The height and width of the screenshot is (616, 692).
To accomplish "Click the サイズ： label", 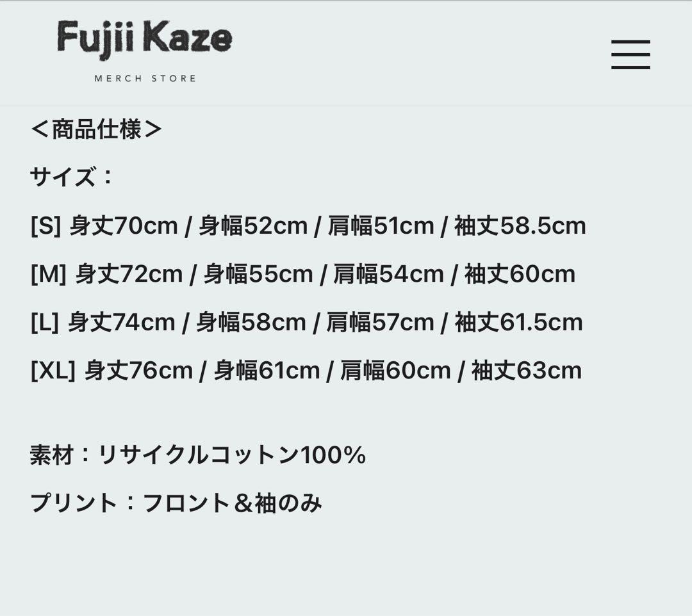I will [x=72, y=177].
